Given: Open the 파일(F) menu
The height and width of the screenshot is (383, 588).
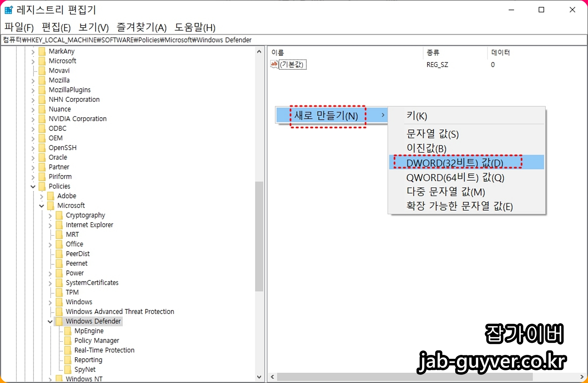Looking at the screenshot, I should (19, 27).
